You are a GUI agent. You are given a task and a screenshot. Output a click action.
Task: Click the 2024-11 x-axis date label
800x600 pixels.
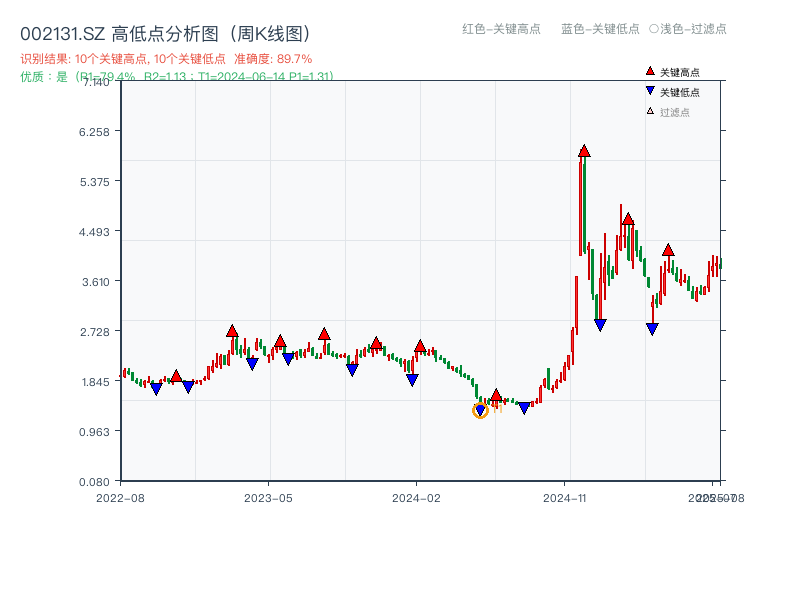click(567, 495)
